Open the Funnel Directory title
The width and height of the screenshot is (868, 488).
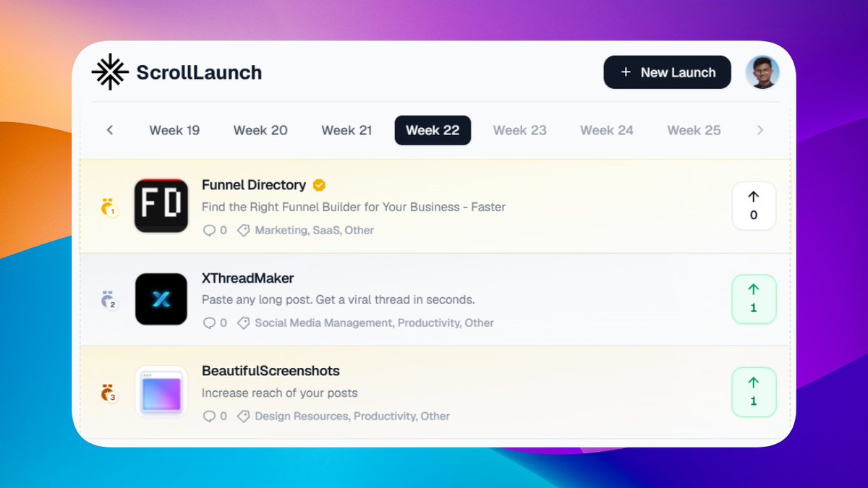tap(254, 185)
